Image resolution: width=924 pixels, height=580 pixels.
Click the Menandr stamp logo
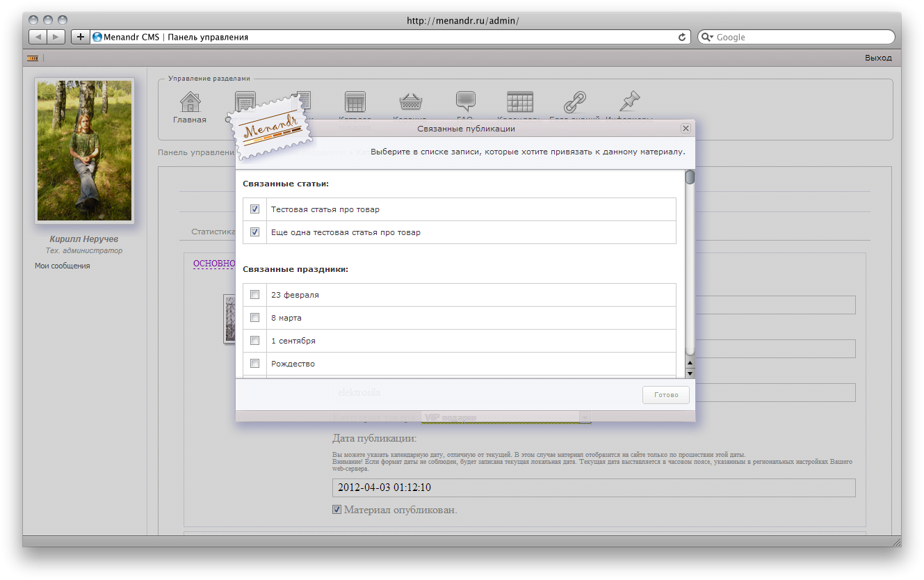pyautogui.click(x=273, y=132)
